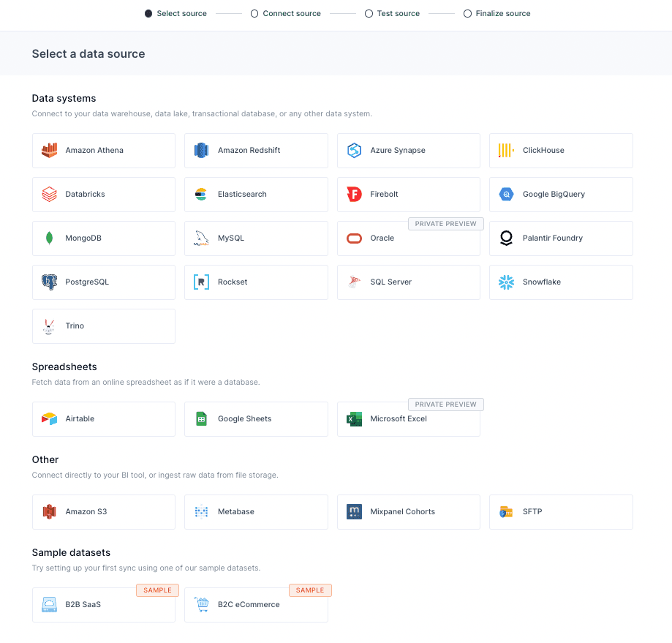Click the Databricks stacked layers icon
Image resolution: width=672 pixels, height=643 pixels.
[x=49, y=195]
